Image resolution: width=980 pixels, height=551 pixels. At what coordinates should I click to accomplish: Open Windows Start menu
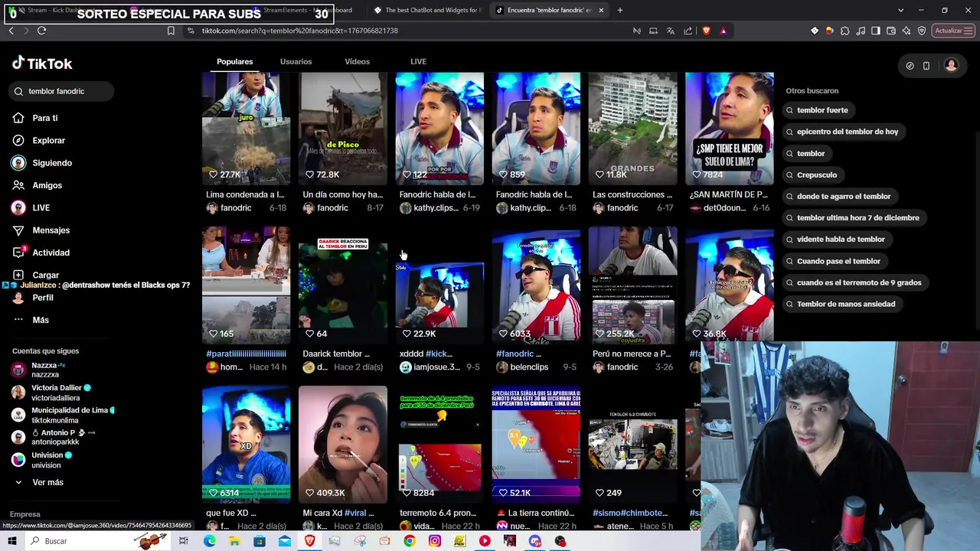[11, 541]
